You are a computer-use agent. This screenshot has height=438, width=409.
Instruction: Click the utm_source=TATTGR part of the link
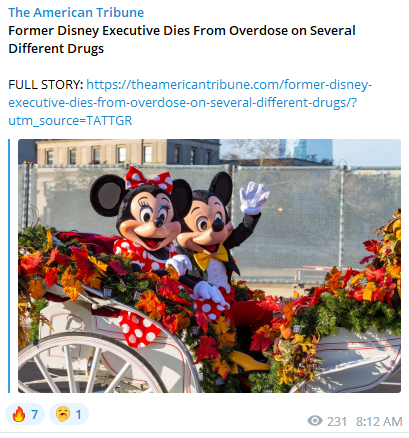[70, 120]
